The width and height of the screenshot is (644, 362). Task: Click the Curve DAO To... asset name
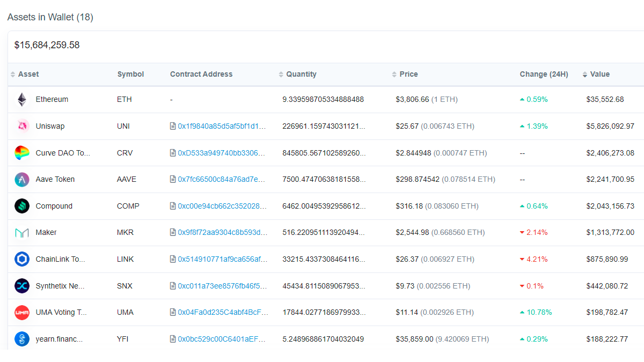(x=63, y=153)
